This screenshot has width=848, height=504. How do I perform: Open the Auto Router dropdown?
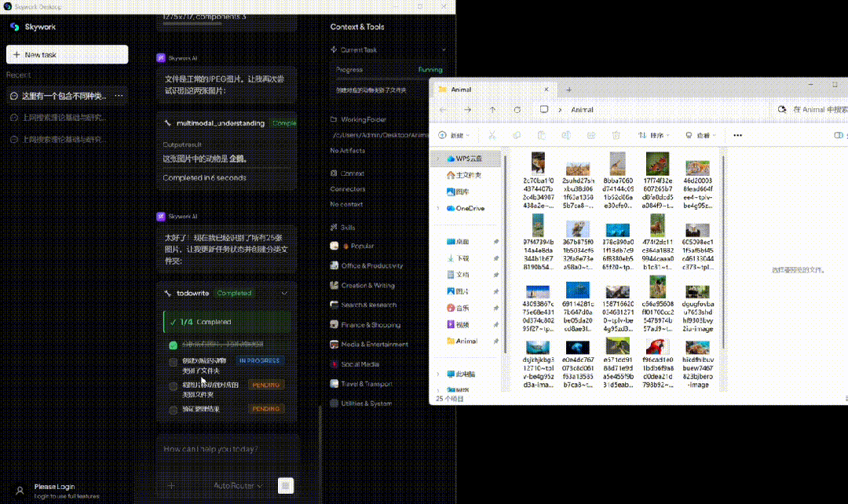coord(236,485)
